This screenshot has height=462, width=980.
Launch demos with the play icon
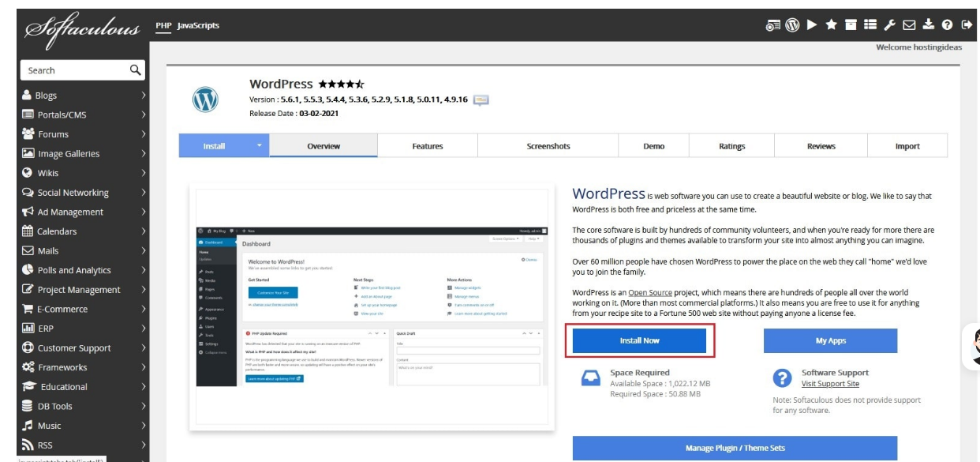(x=812, y=24)
